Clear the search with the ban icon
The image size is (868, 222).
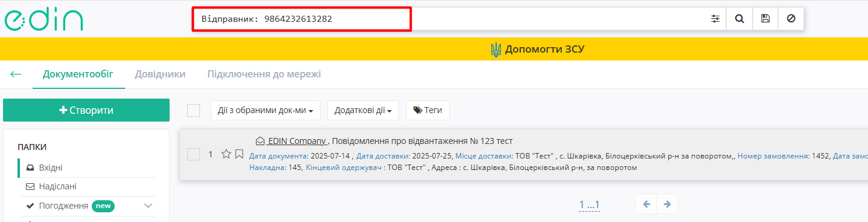point(791,19)
